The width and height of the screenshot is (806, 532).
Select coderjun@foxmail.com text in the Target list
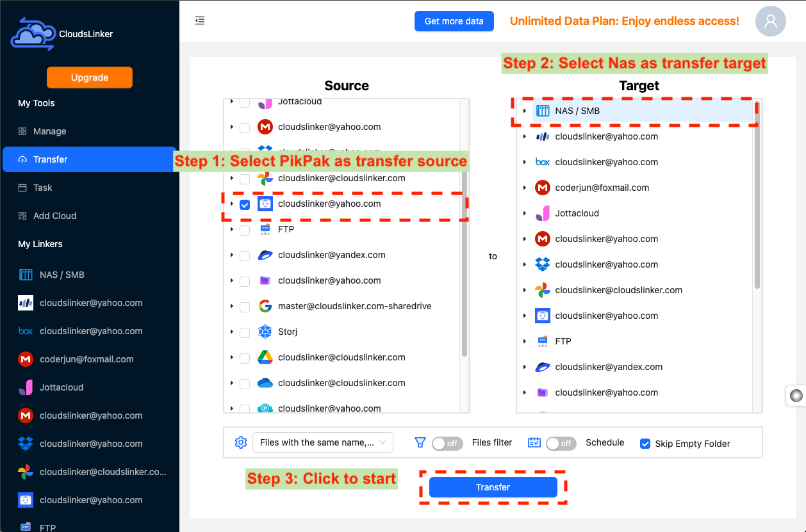[x=602, y=188]
